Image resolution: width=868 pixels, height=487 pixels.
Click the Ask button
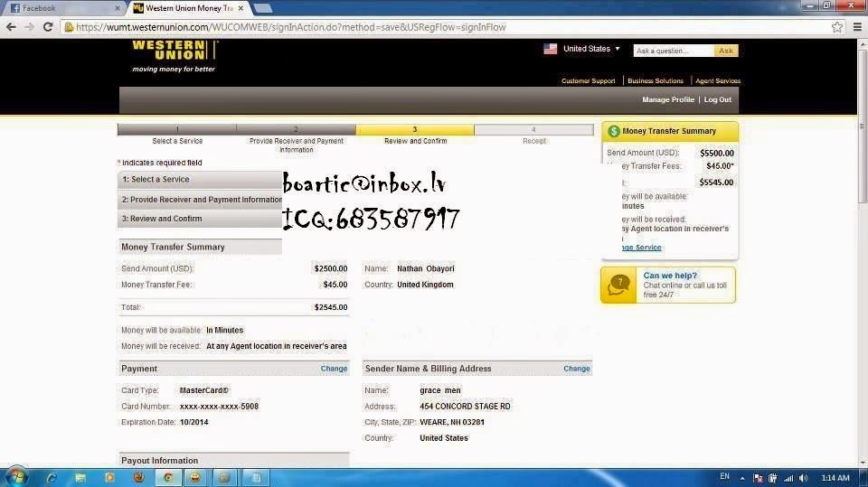(726, 51)
